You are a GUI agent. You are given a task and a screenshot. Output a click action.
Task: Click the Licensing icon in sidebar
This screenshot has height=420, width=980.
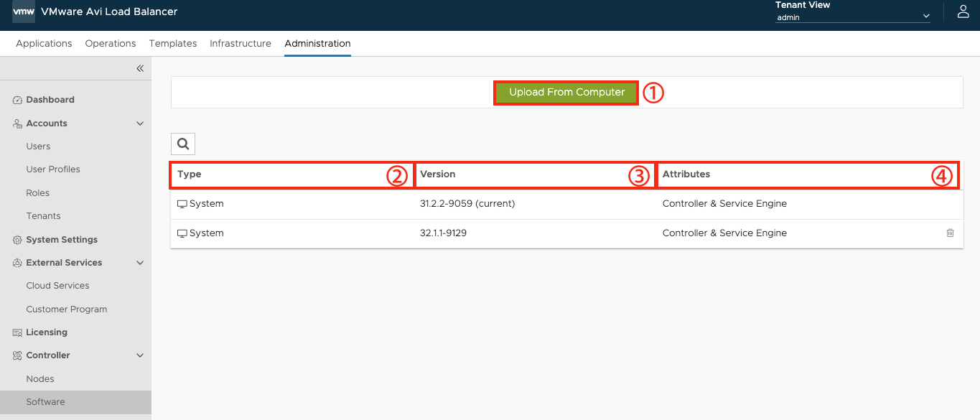18,332
